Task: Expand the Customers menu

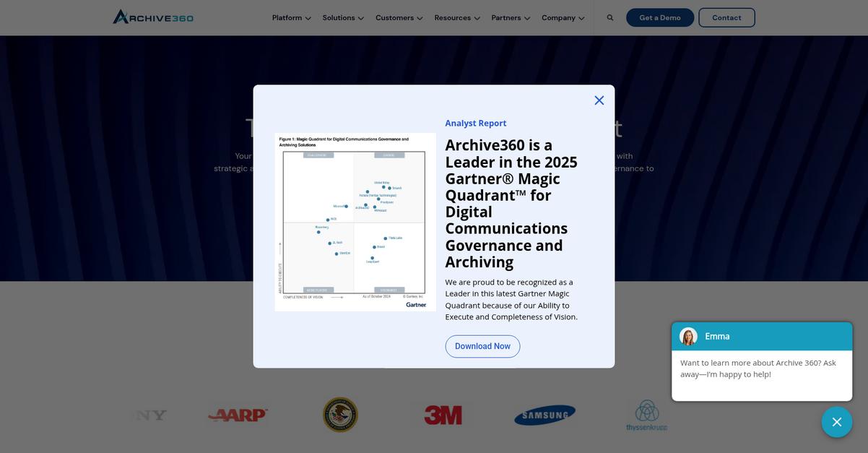Action: point(399,17)
